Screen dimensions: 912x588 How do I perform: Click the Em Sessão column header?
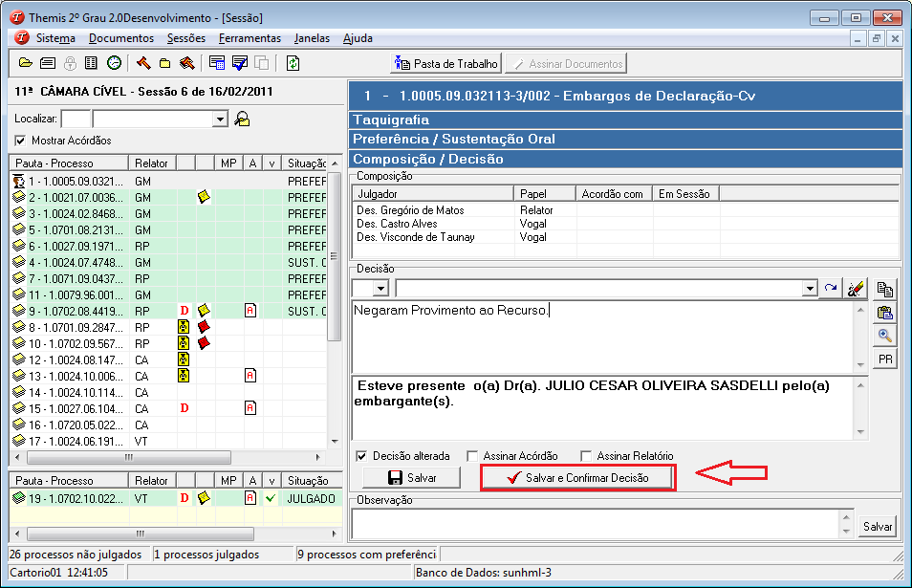coord(685,194)
